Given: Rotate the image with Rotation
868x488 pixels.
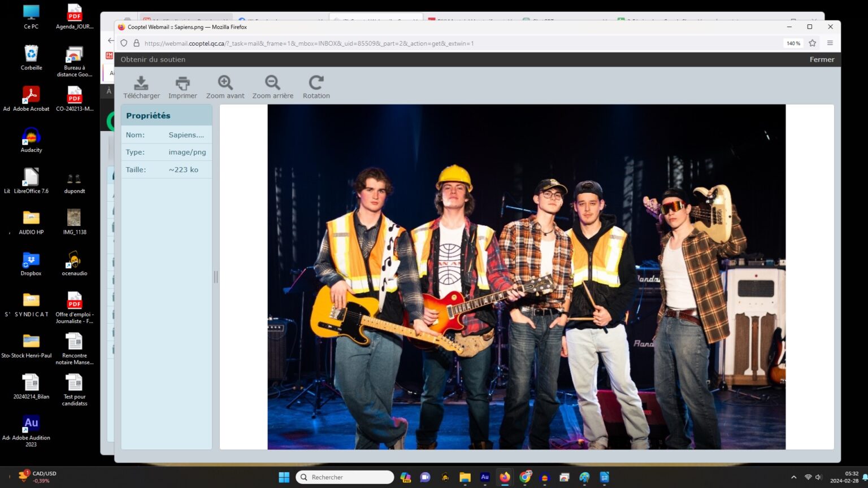Looking at the screenshot, I should tap(316, 83).
